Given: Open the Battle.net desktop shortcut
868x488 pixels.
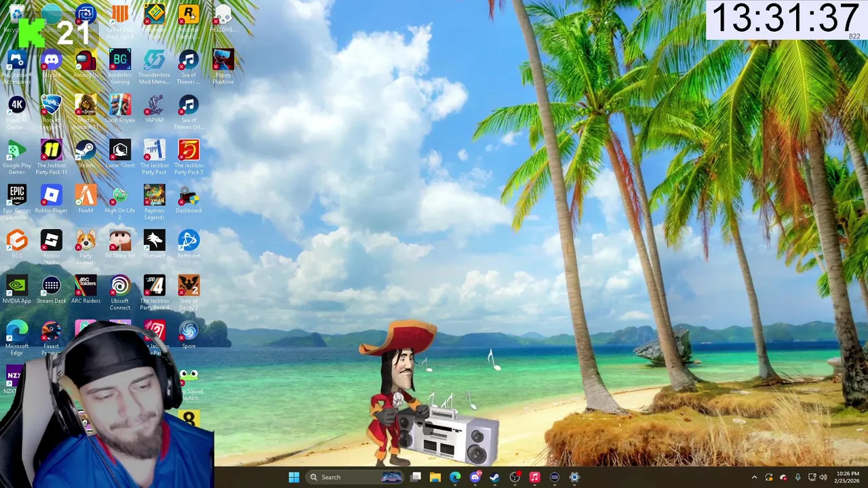Looking at the screenshot, I should (x=189, y=245).
